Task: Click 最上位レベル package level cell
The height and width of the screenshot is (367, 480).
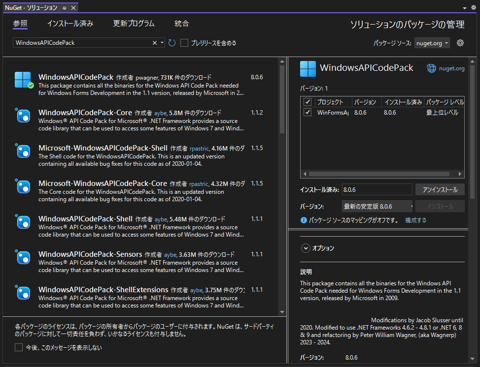Action: point(442,113)
